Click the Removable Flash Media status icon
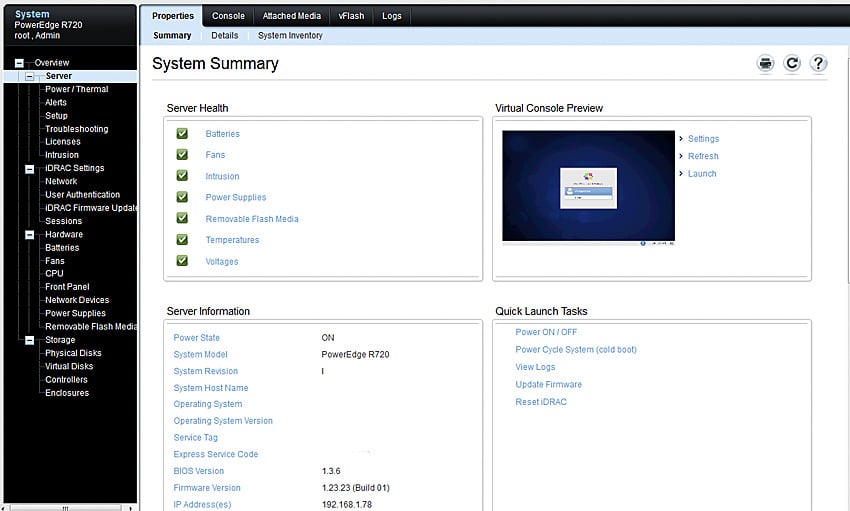Screen dimensions: 850x511 point(182,218)
